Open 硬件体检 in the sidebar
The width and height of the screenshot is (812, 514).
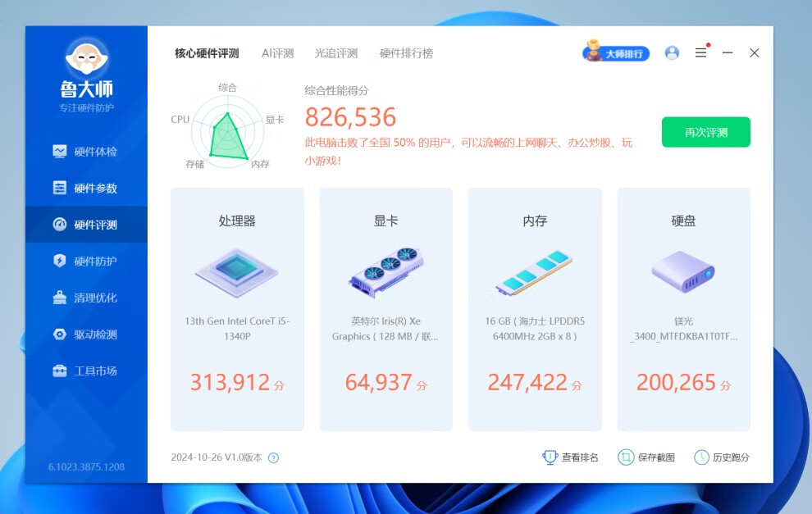tap(86, 152)
